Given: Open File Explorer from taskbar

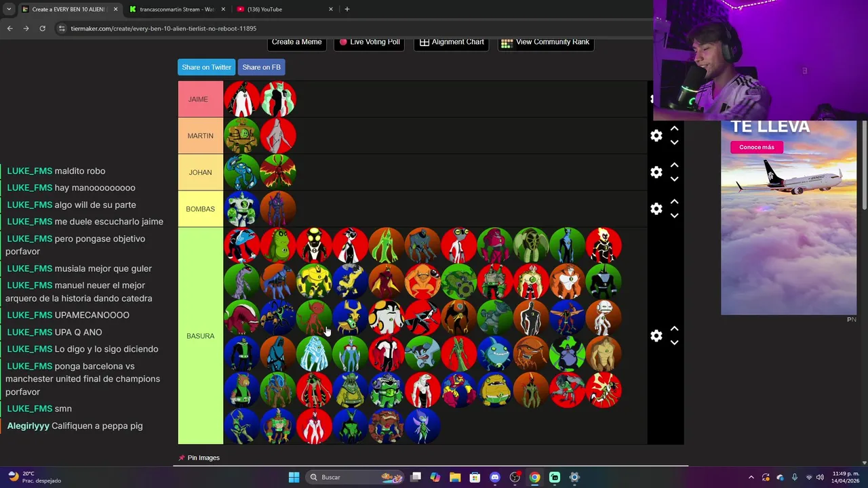Looking at the screenshot, I should (455, 477).
